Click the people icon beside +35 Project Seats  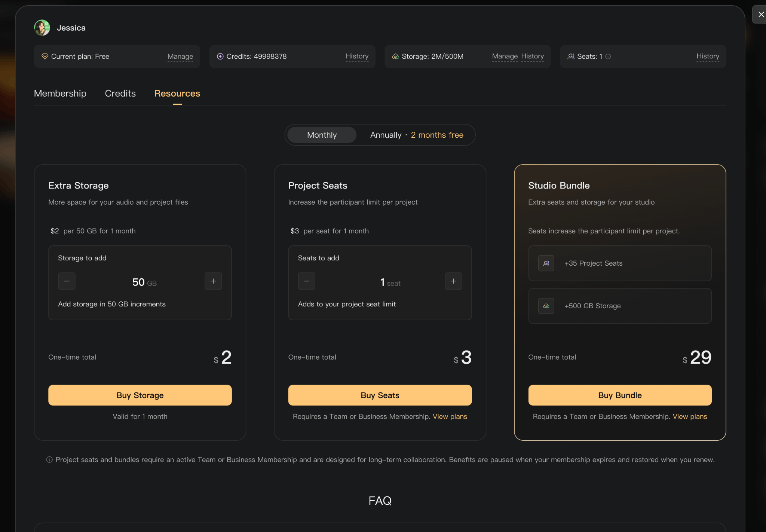point(546,263)
